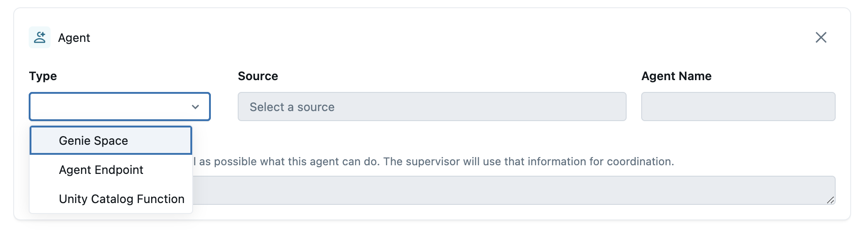
Task: Click the "Type" field label
Action: 43,76
